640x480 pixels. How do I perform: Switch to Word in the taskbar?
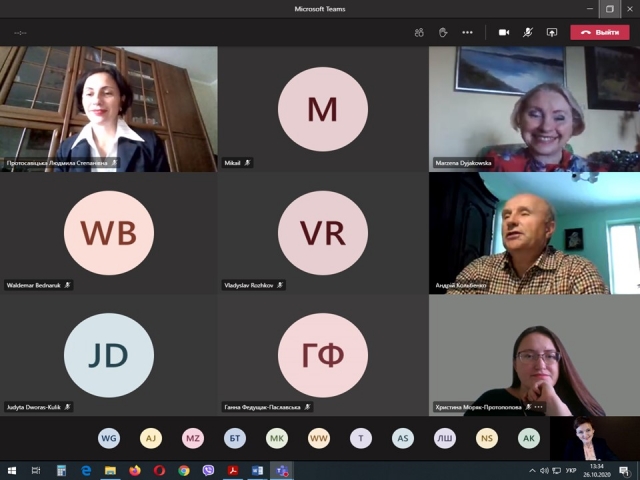pyautogui.click(x=257, y=470)
